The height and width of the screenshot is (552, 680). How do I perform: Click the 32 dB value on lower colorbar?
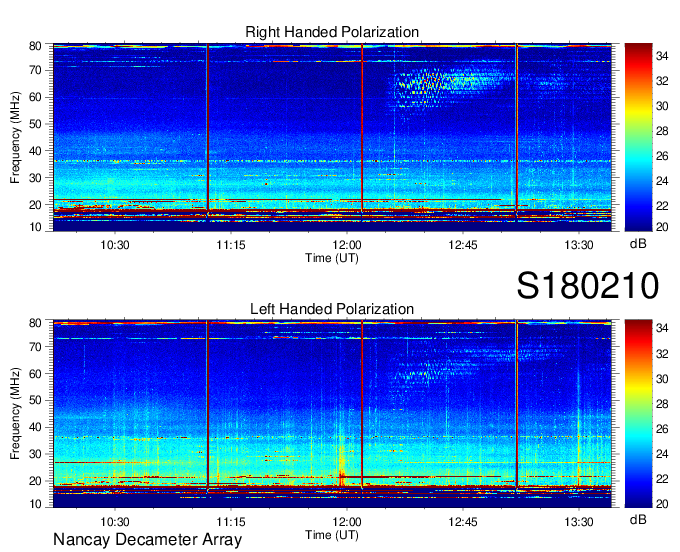pos(662,354)
